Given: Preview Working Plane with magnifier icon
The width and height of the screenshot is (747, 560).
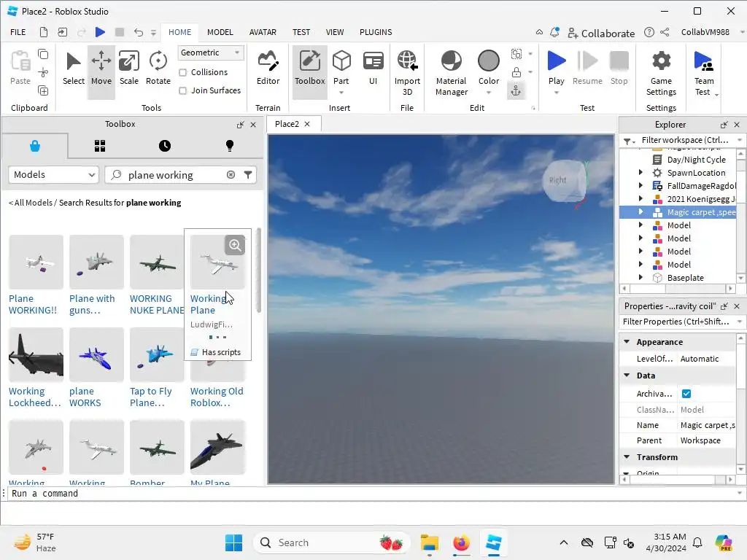Looking at the screenshot, I should pyautogui.click(x=235, y=245).
